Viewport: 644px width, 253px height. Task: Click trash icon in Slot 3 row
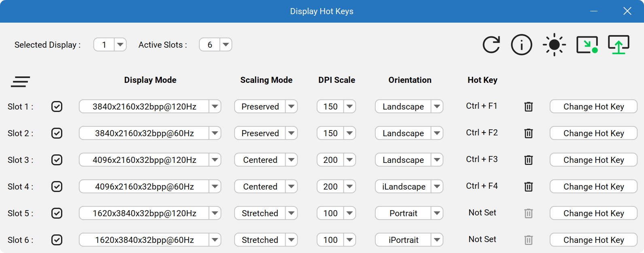(x=528, y=160)
